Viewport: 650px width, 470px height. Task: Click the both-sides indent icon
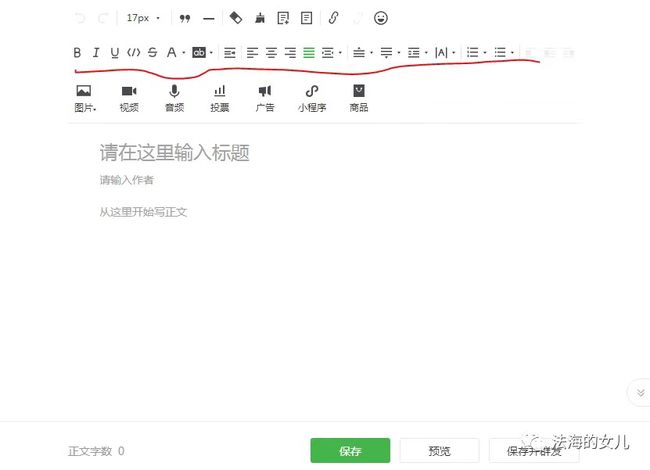click(x=327, y=53)
